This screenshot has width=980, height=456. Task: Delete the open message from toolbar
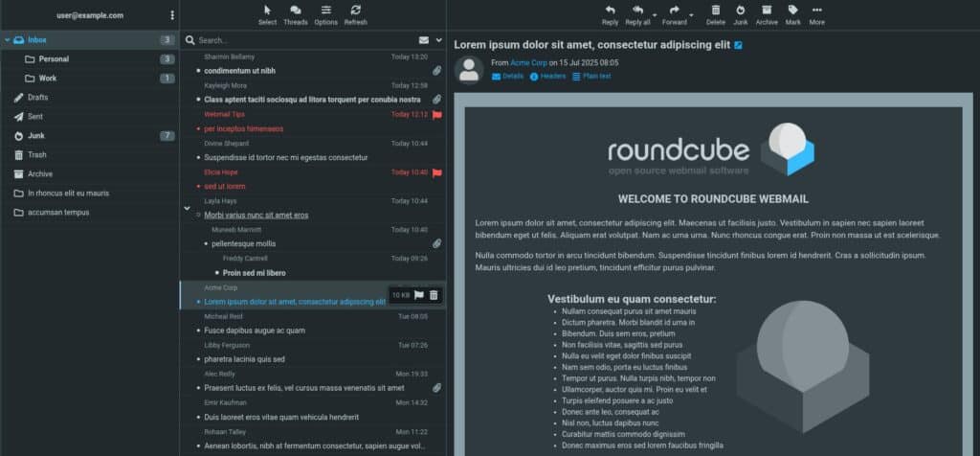tap(716, 15)
